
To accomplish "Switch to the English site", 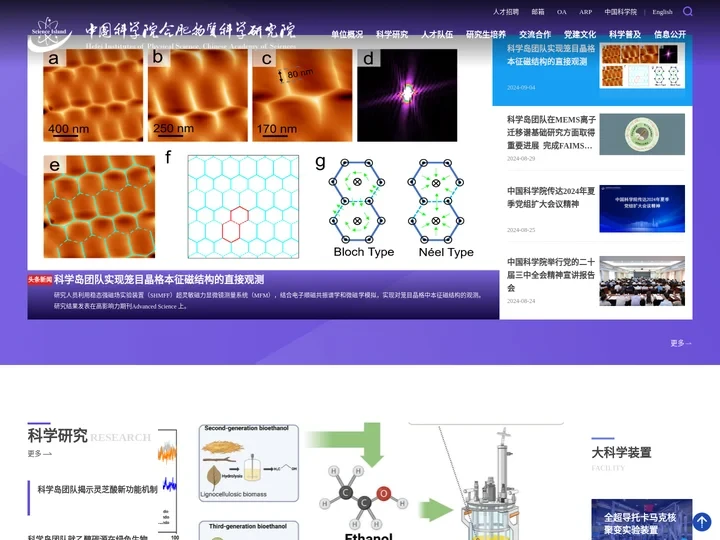I will click(x=662, y=12).
